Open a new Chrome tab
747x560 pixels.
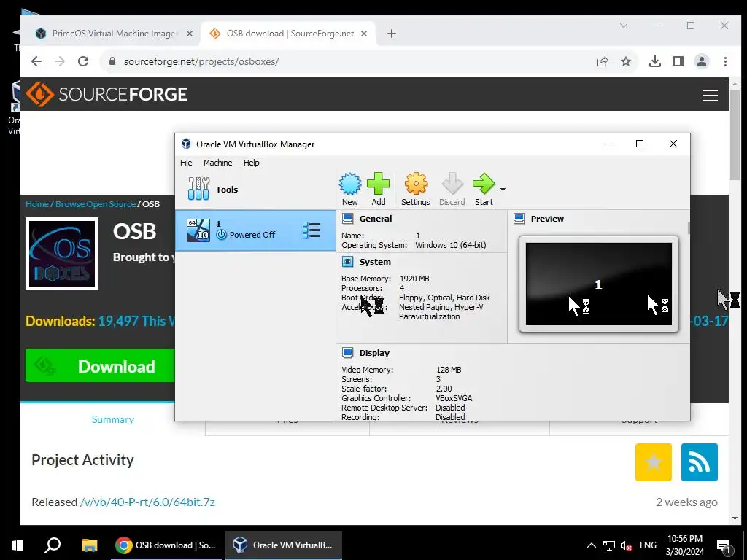(x=392, y=34)
